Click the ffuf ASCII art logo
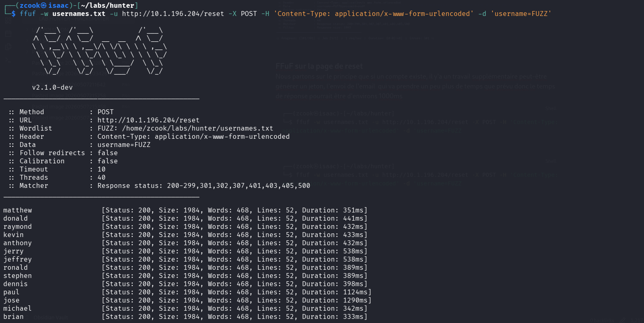Image resolution: width=644 pixels, height=323 pixels. (x=99, y=51)
